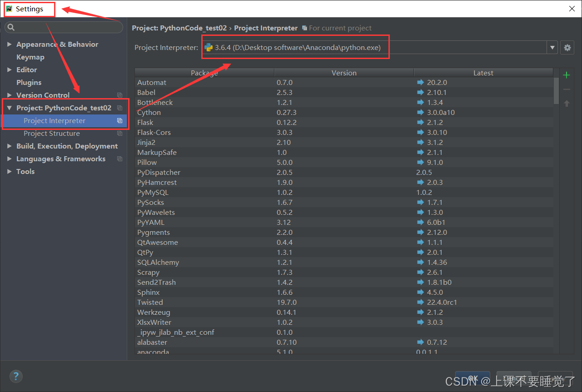Select the PyMySQL package row

(344, 193)
